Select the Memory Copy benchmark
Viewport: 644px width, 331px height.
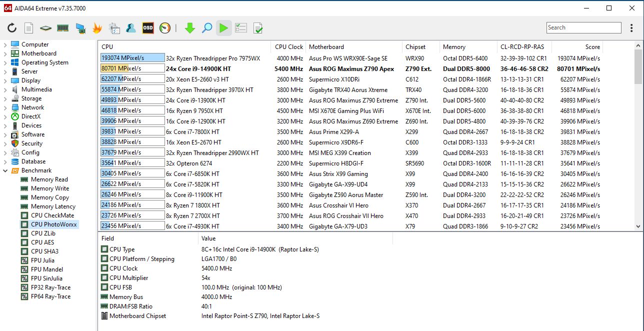[49, 197]
